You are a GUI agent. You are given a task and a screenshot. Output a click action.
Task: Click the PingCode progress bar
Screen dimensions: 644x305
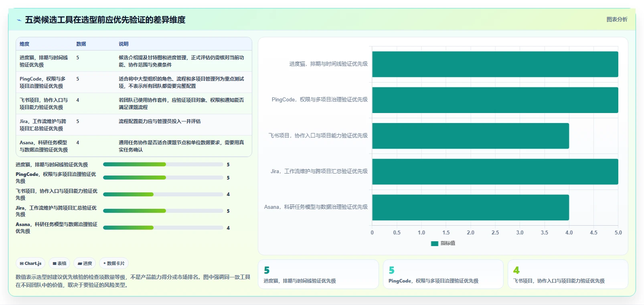pyautogui.click(x=163, y=178)
